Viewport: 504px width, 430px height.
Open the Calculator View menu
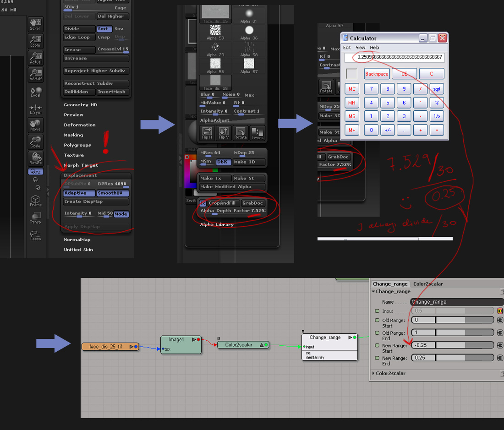pos(361,48)
